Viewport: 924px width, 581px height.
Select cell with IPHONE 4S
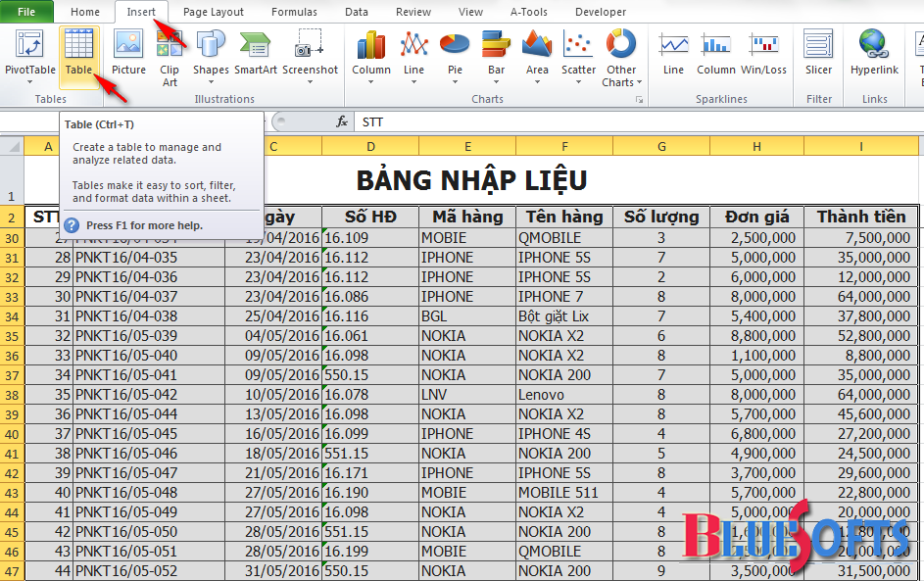[564, 434]
